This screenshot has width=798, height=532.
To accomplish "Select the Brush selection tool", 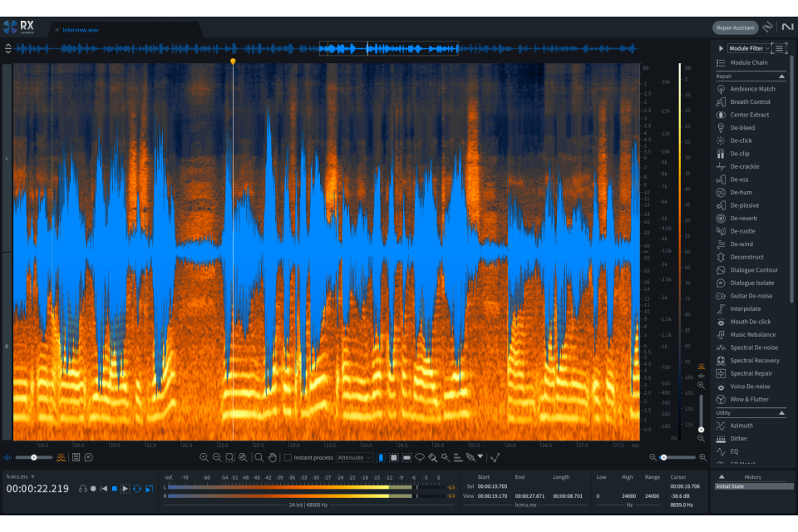I will pyautogui.click(x=431, y=457).
